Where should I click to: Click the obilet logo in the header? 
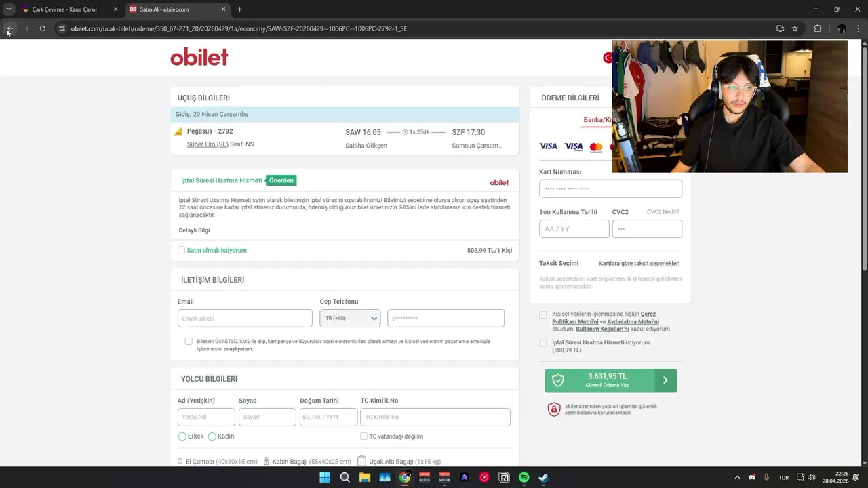199,58
